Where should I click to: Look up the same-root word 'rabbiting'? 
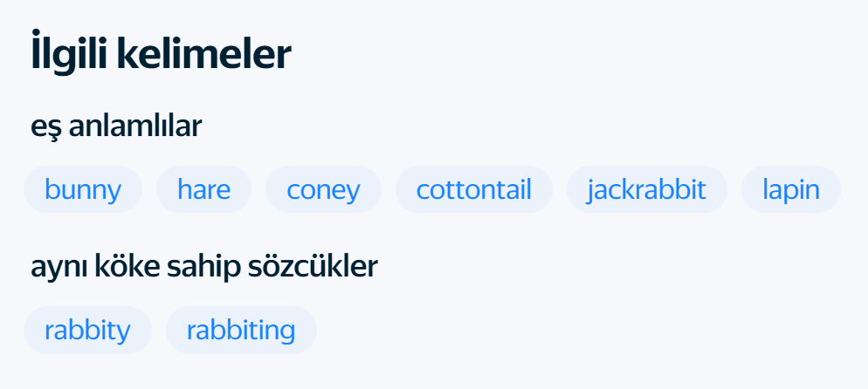tap(241, 330)
